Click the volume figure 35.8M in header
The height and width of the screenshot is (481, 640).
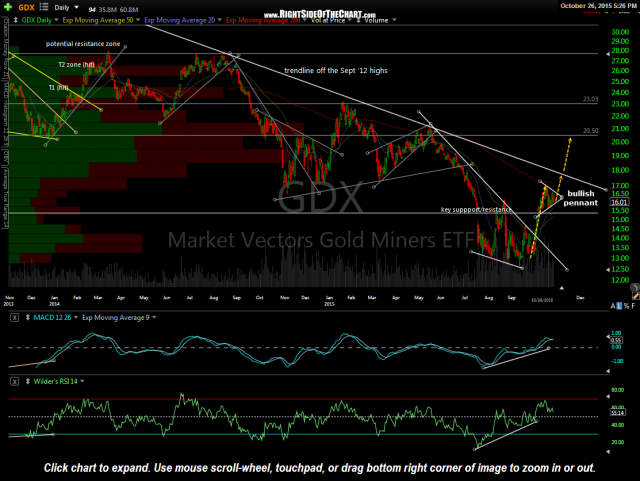tap(107, 10)
